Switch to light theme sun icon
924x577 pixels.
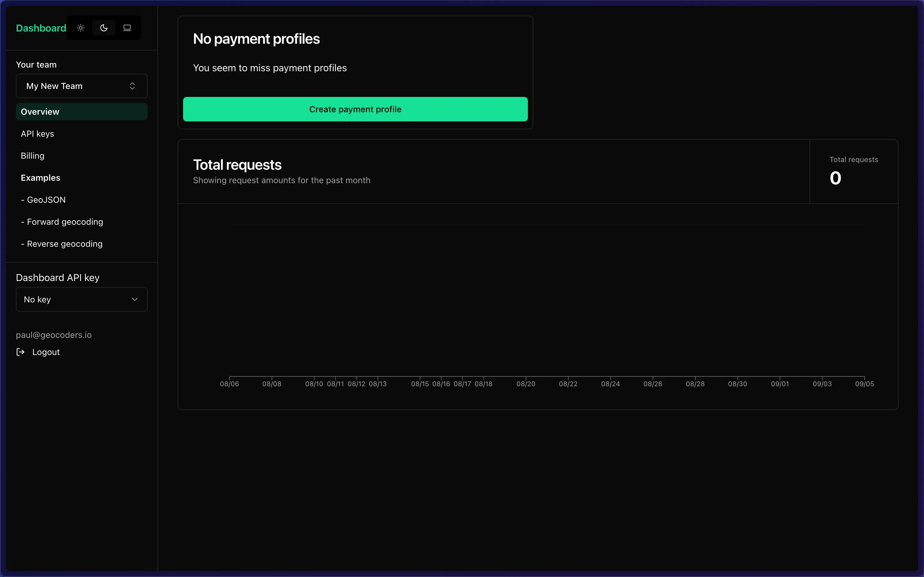[x=80, y=28]
